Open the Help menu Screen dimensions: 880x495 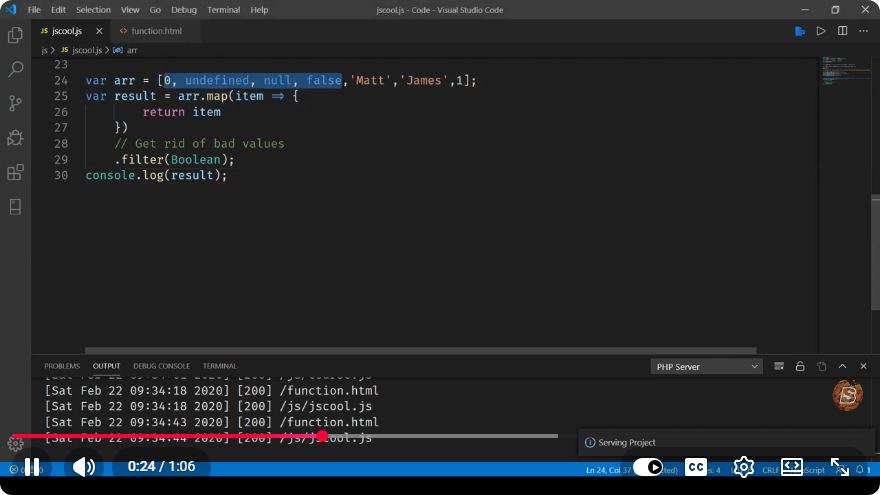pyautogui.click(x=259, y=10)
